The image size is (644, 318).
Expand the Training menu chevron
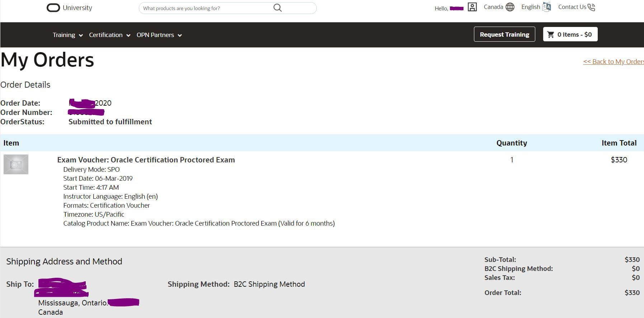click(81, 35)
